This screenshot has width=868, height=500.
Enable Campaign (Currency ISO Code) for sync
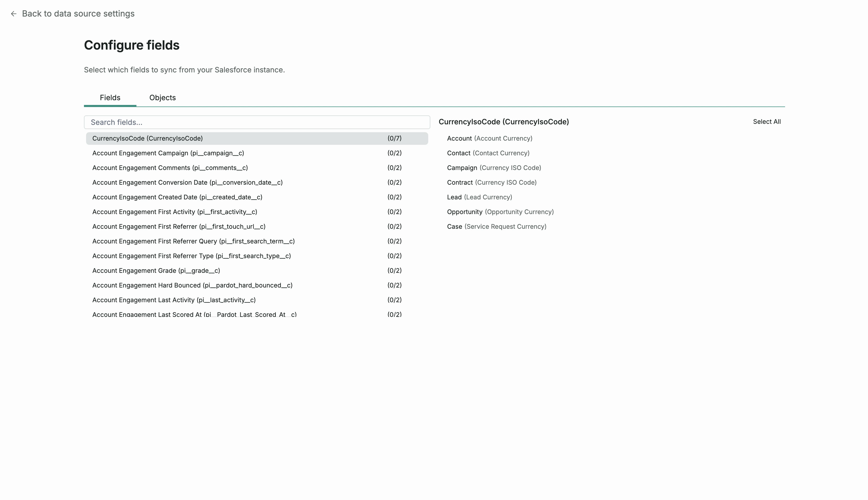coord(494,168)
